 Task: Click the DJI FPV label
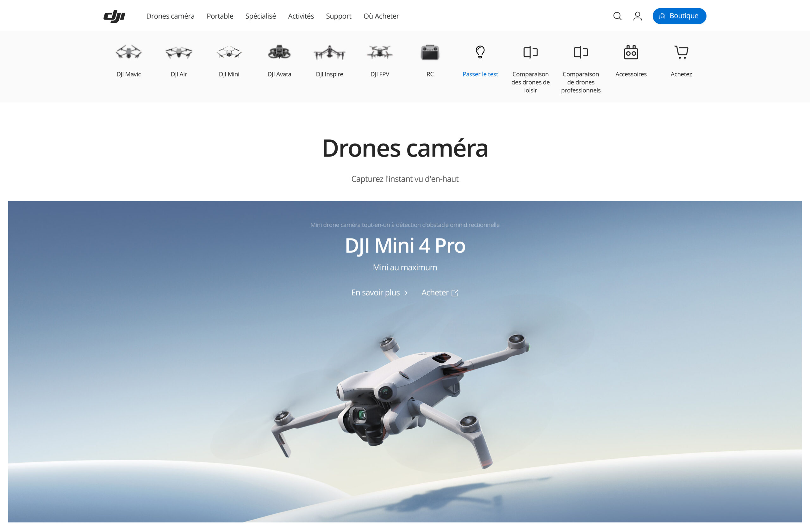coord(380,74)
